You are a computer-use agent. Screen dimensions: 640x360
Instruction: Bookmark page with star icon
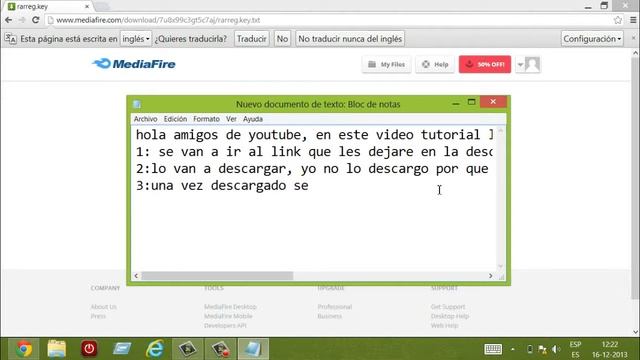click(618, 20)
